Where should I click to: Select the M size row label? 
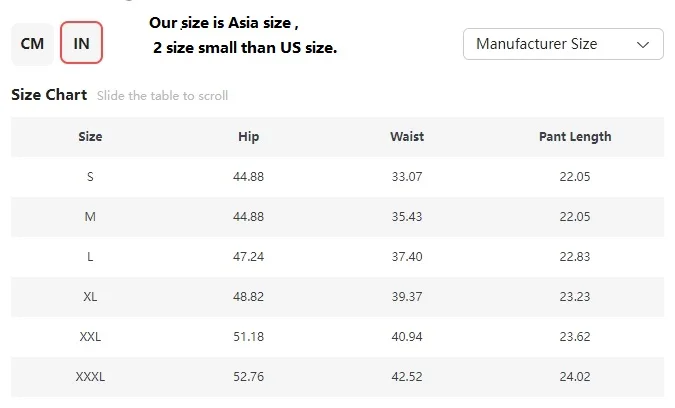pos(90,217)
